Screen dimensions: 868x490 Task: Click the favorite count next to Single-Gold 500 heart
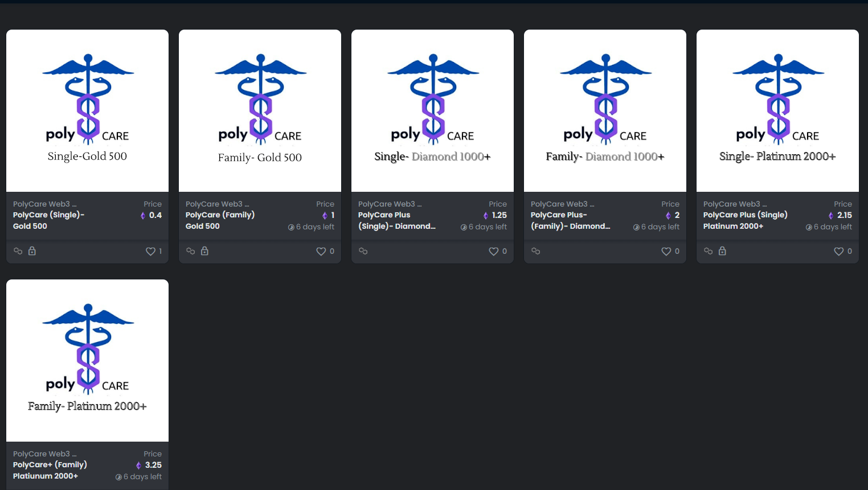[x=159, y=251]
